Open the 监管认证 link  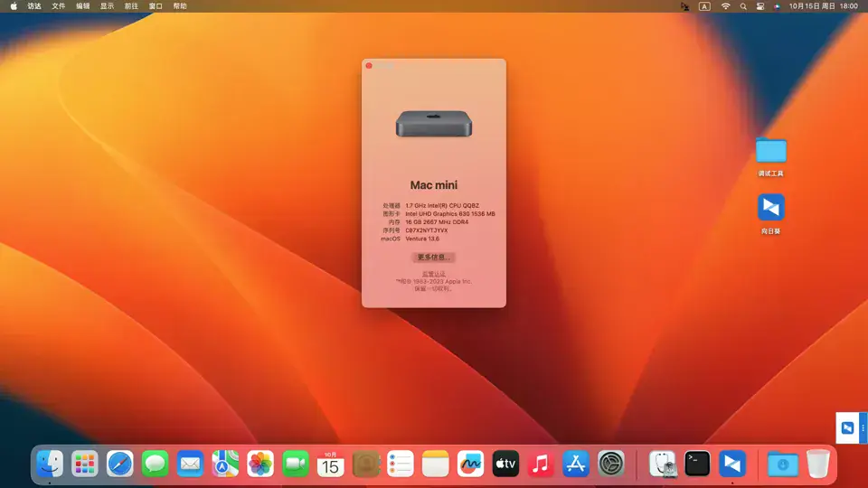433,274
